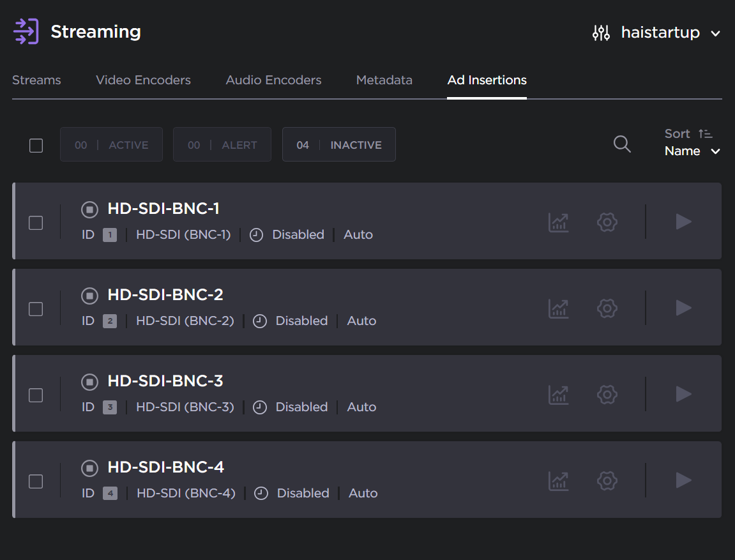The image size is (735, 560).
Task: Tick the checkbox for HD-SDI-BNC-4
Action: coord(36,480)
